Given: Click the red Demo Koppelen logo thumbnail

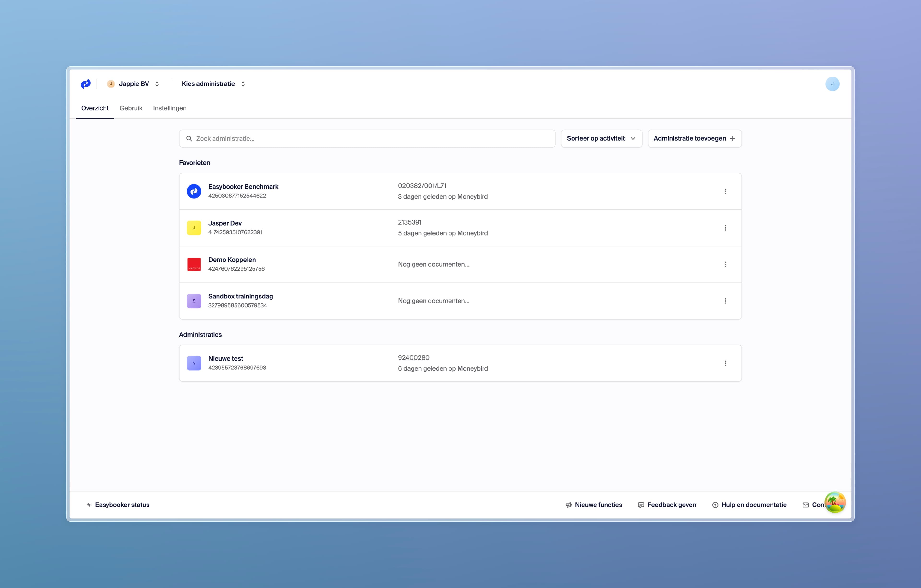Looking at the screenshot, I should coord(194,264).
